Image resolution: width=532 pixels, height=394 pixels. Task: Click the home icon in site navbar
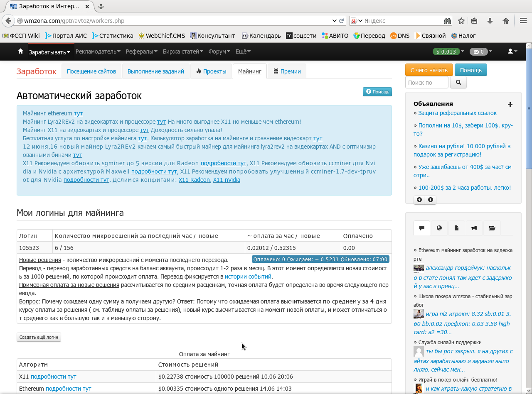[20, 51]
